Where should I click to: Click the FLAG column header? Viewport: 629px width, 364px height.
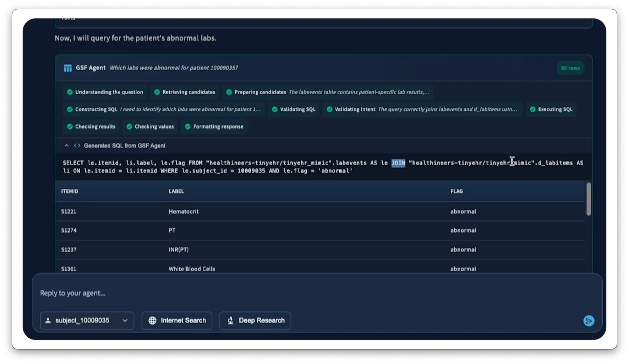click(456, 191)
